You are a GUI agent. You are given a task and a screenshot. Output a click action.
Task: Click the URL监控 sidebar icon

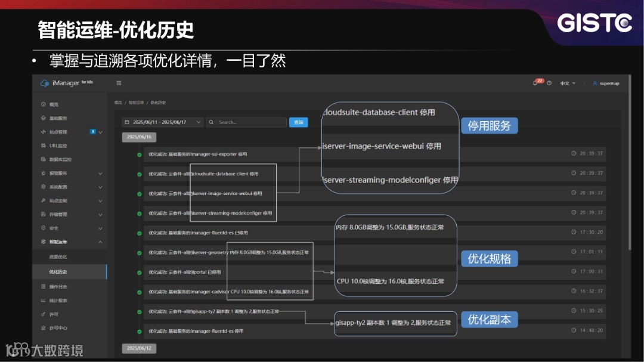(x=43, y=146)
